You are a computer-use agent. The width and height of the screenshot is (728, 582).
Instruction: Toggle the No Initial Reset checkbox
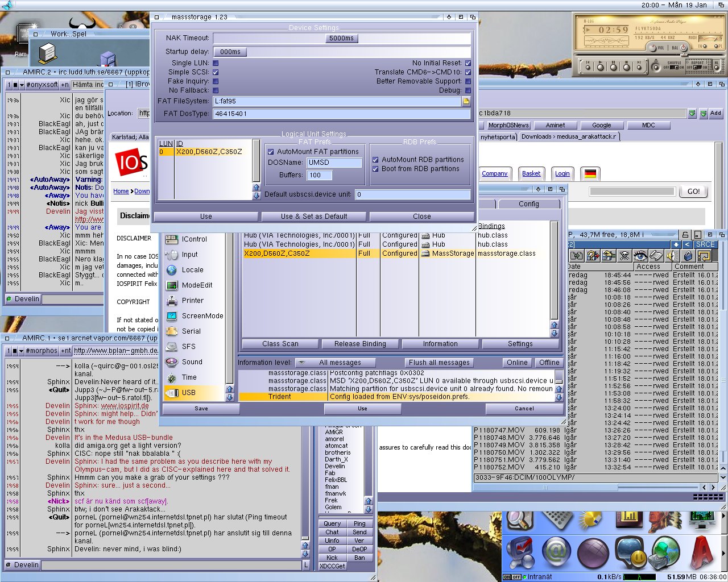(x=468, y=63)
